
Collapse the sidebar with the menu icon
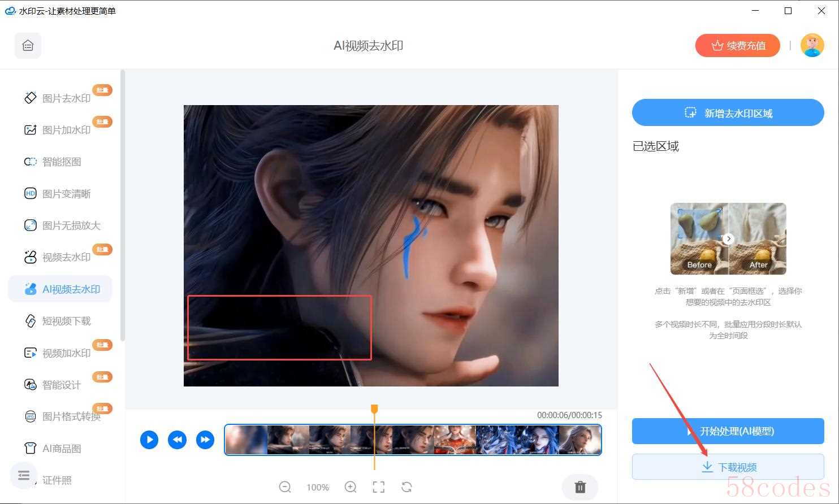tap(23, 476)
